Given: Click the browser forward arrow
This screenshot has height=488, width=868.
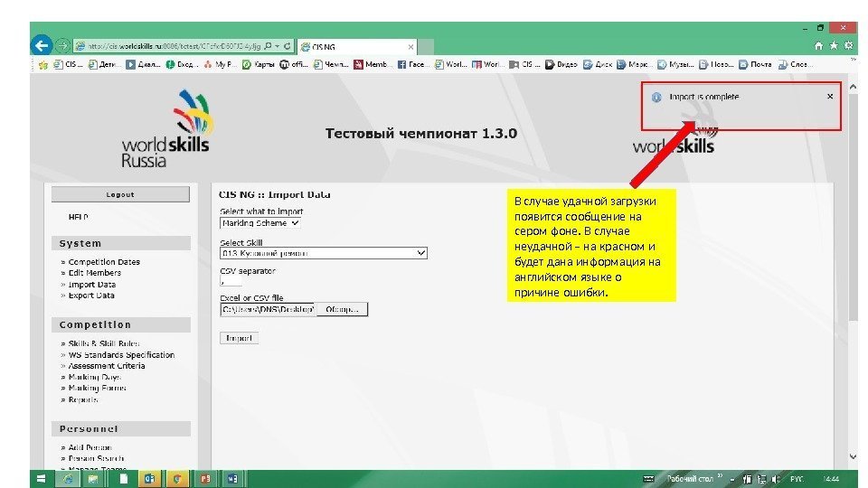Looking at the screenshot, I should [x=62, y=46].
